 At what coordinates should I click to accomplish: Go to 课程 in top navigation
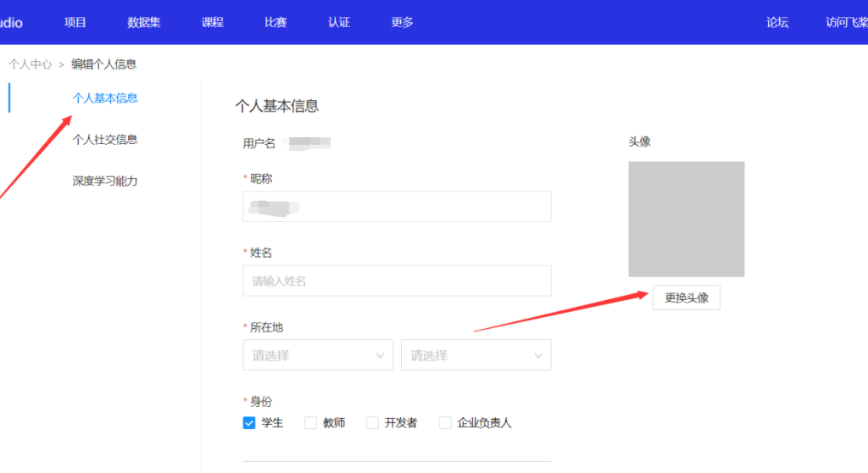(213, 22)
